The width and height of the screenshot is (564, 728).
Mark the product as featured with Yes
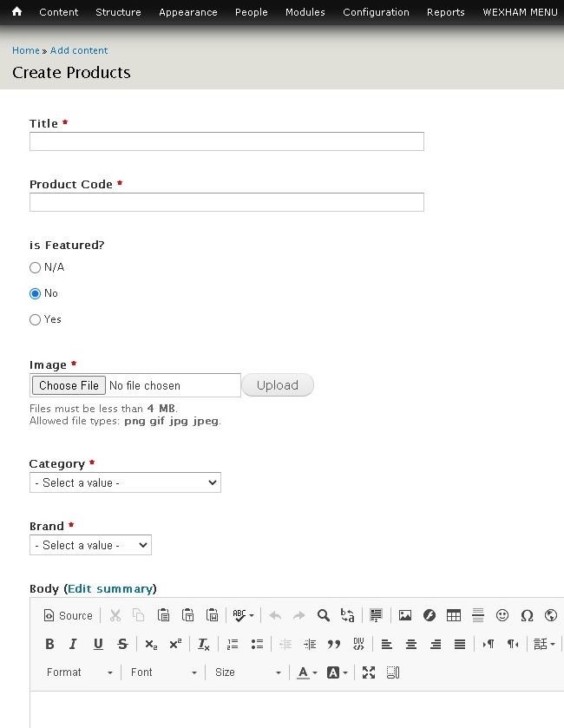point(36,319)
